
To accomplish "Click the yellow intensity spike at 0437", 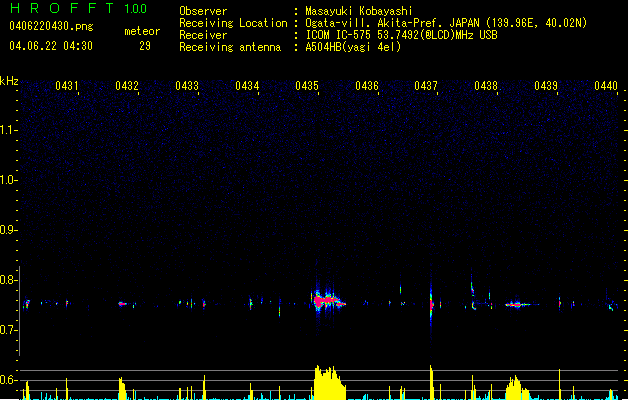I will [x=431, y=382].
